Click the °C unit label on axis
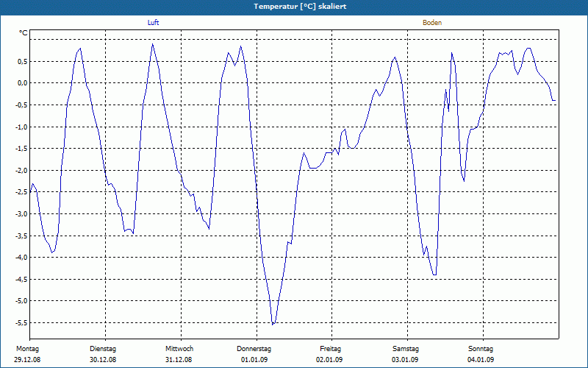The width and height of the screenshot is (588, 368). pyautogui.click(x=24, y=33)
